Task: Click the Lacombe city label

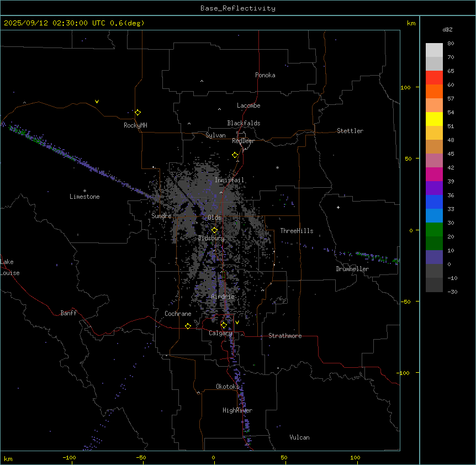Action: (x=248, y=105)
